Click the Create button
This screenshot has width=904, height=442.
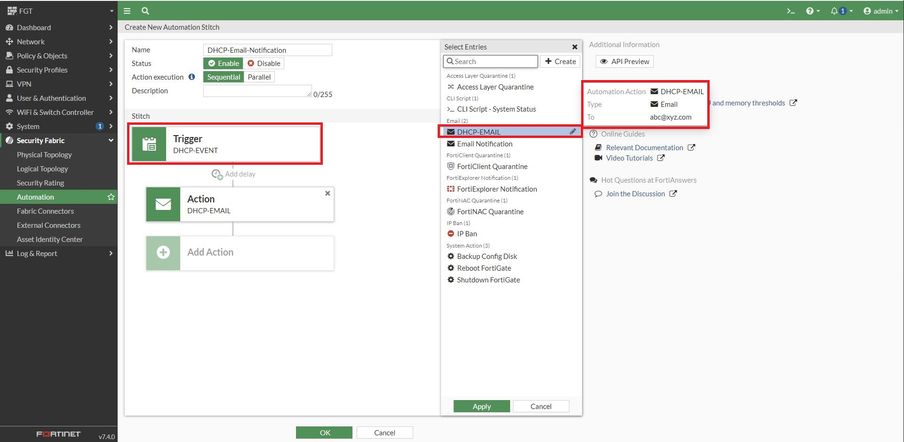(x=560, y=61)
